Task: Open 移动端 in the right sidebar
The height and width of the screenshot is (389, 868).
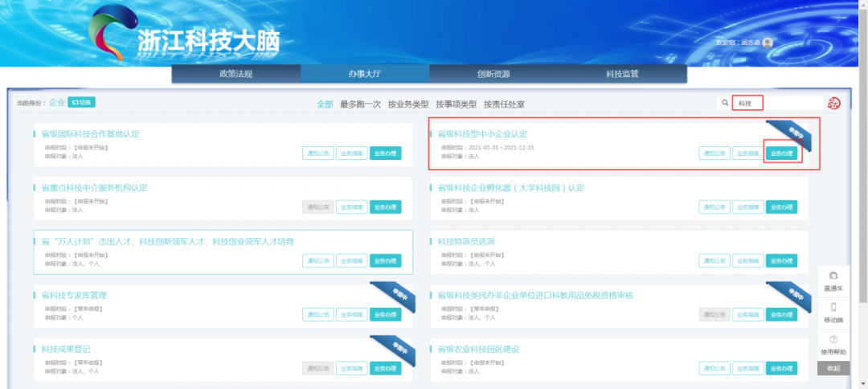Action: coord(833,313)
